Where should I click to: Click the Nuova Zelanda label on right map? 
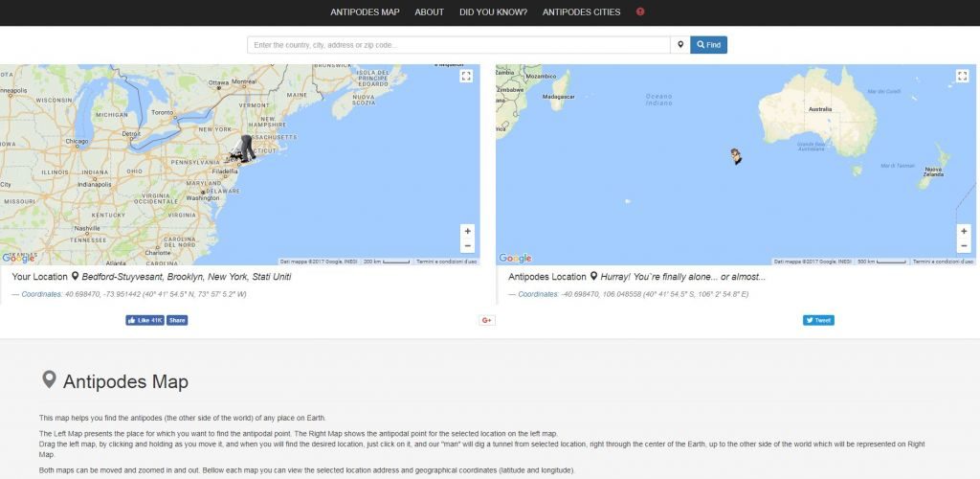[933, 172]
